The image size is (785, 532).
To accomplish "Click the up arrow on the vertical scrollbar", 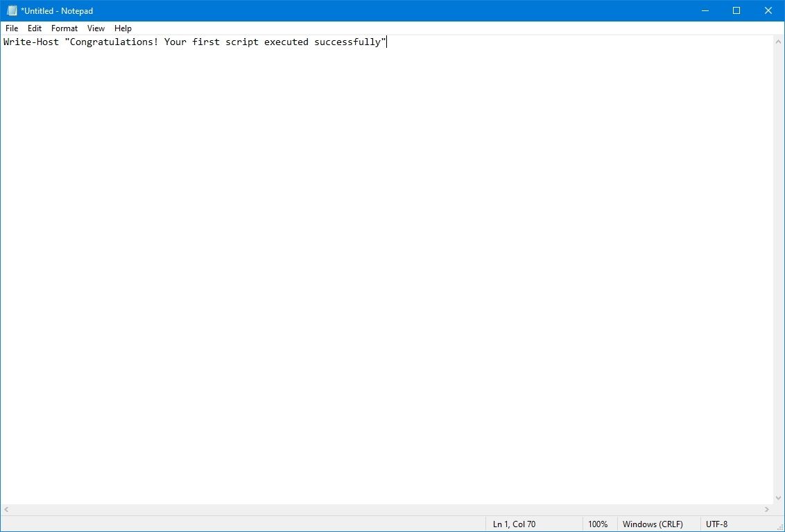I will tap(779, 41).
